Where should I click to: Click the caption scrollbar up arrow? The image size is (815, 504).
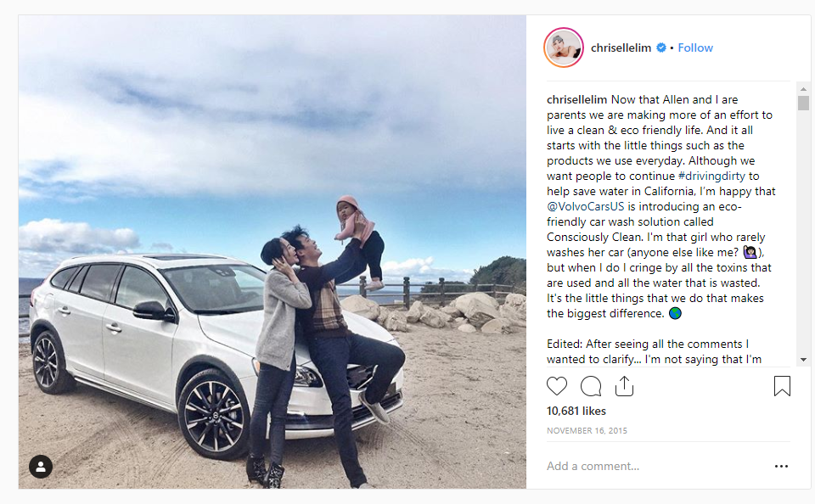coord(804,89)
